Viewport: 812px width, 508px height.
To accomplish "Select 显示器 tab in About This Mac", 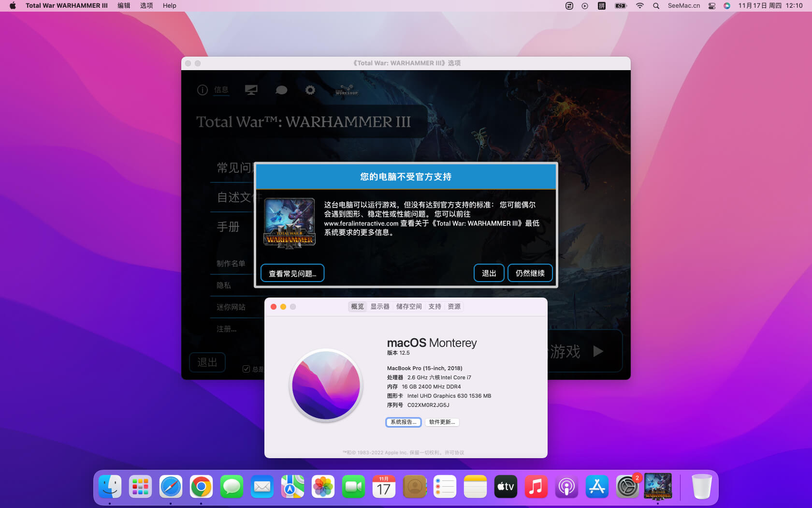I will [380, 307].
